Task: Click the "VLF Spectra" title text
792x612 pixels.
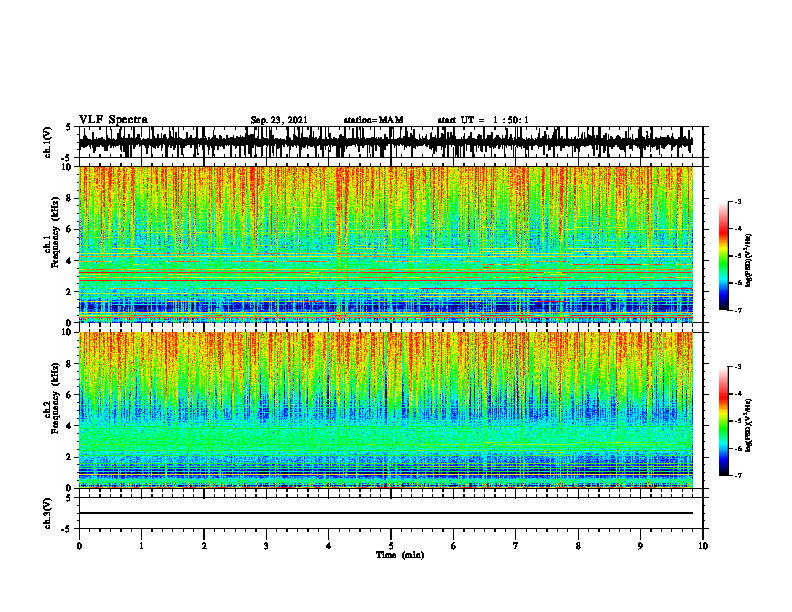Action: coord(113,120)
